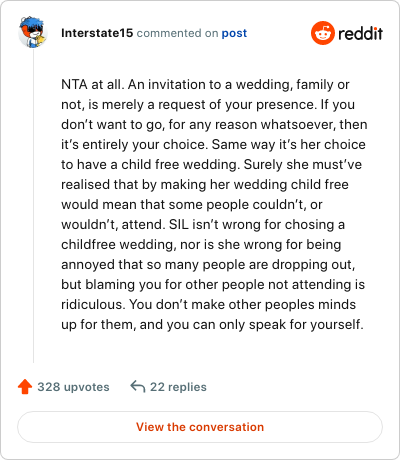Click Interstate15's Snoo avatar picture
Image resolution: width=400 pixels, height=460 pixels.
(x=32, y=32)
